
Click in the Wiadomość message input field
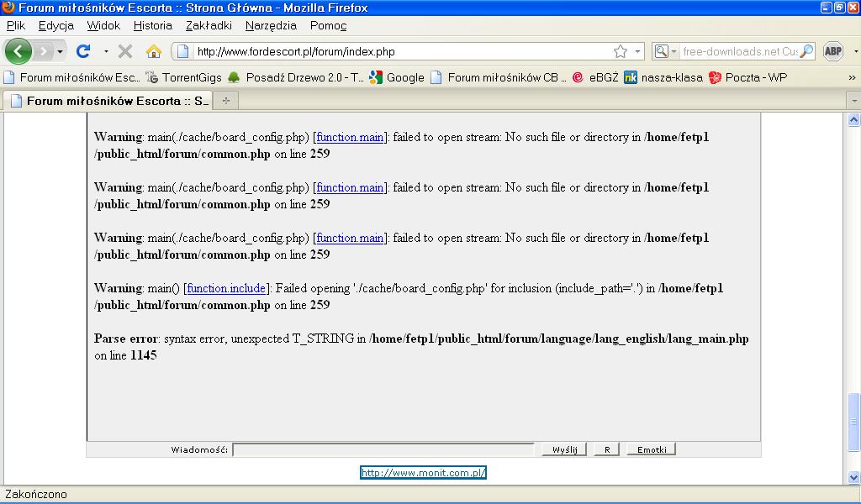383,449
